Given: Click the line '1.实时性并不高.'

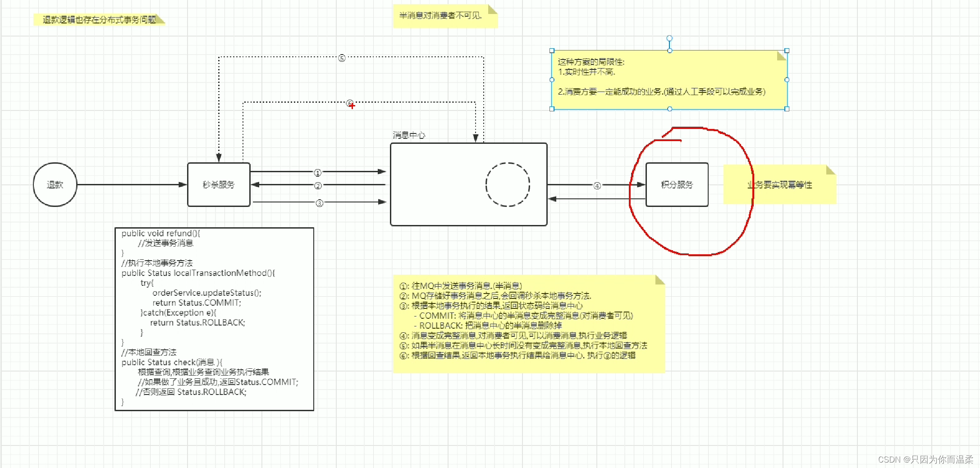Looking at the screenshot, I should tap(586, 72).
